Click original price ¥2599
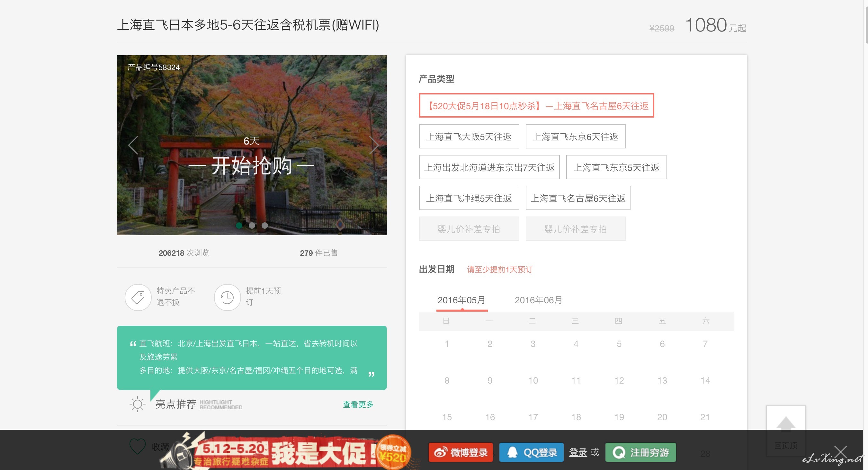 [x=661, y=28]
